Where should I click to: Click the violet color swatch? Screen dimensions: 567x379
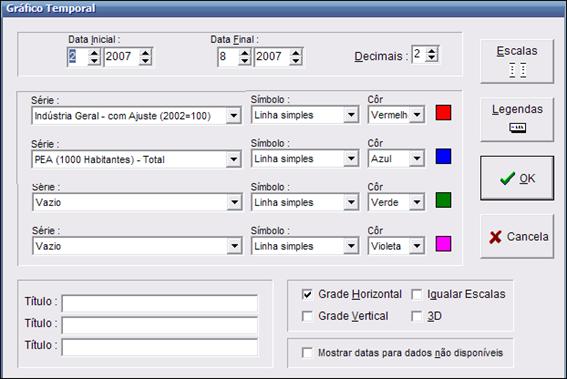tap(443, 244)
